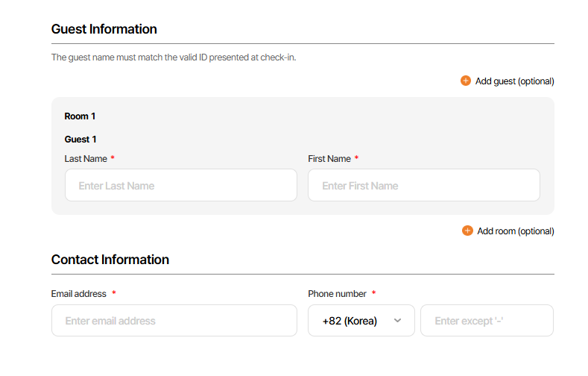Click the 'Phone number' label
Image resolution: width=588 pixels, height=376 pixels.
337,294
